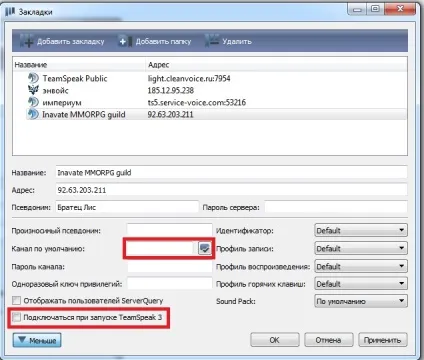This screenshot has width=424, height=360.
Task: Open the Профиль горячих клавиш dropdown
Action: coord(361,284)
